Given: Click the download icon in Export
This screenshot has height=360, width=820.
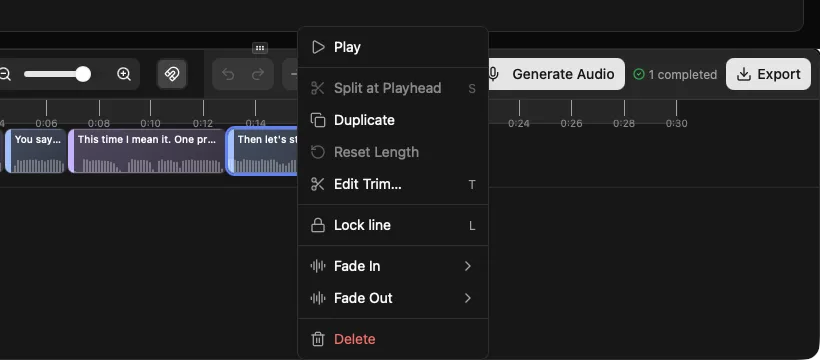Looking at the screenshot, I should 744,74.
